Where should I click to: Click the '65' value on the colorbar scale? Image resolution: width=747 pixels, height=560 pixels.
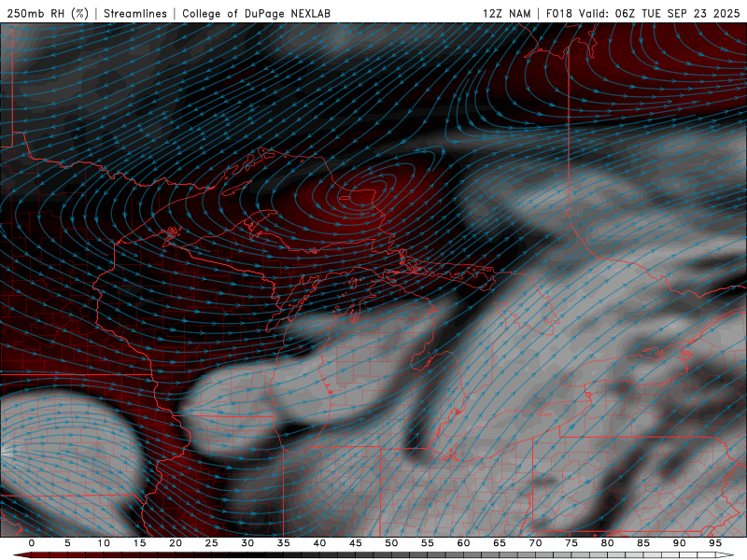click(x=500, y=543)
